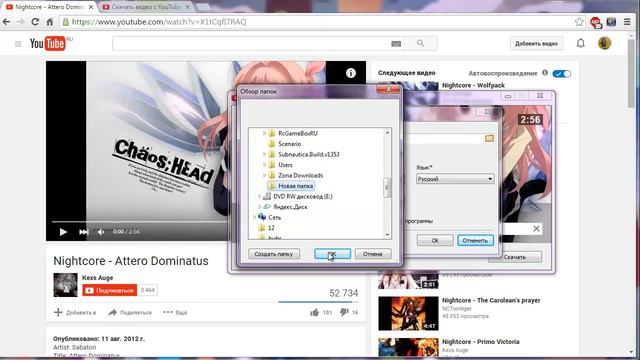Mute the video with the speaker icon
The height and width of the screenshot is (360, 640).
coord(101,232)
